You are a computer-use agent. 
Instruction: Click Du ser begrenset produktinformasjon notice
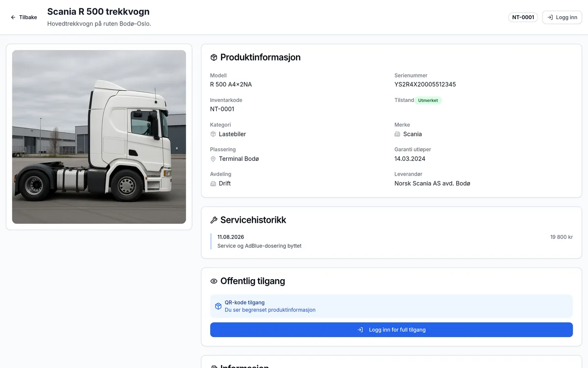[x=270, y=310]
